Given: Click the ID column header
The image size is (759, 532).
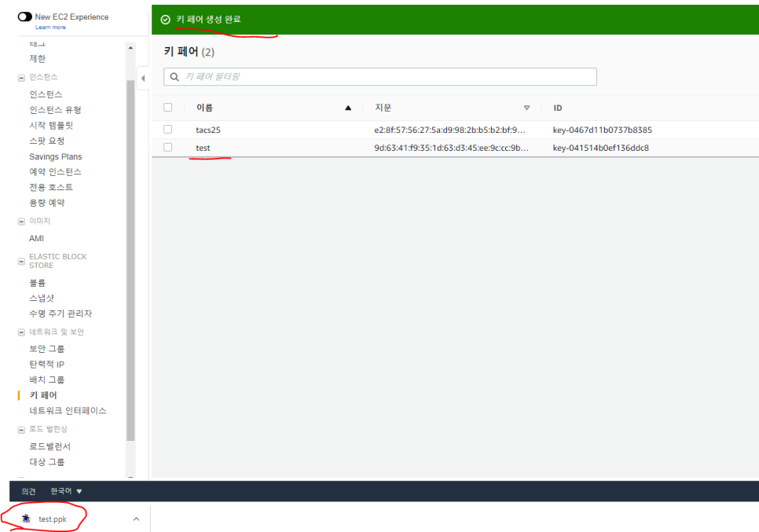Looking at the screenshot, I should (x=558, y=108).
